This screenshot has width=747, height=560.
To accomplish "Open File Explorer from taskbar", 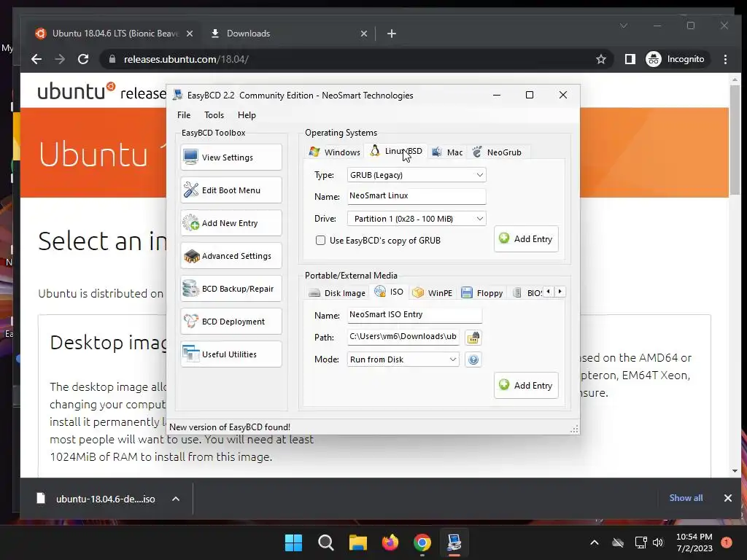I will (357, 542).
